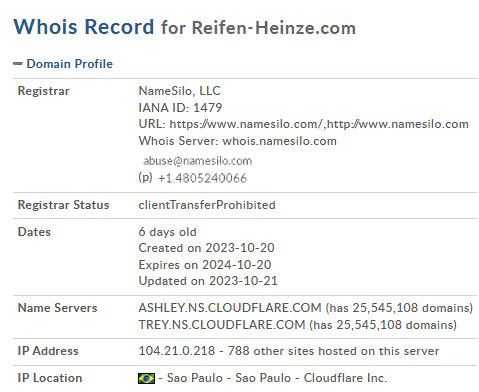This screenshot has width=479, height=392.
Task: Click the clientTransferProhibited status value
Action: click(x=207, y=205)
